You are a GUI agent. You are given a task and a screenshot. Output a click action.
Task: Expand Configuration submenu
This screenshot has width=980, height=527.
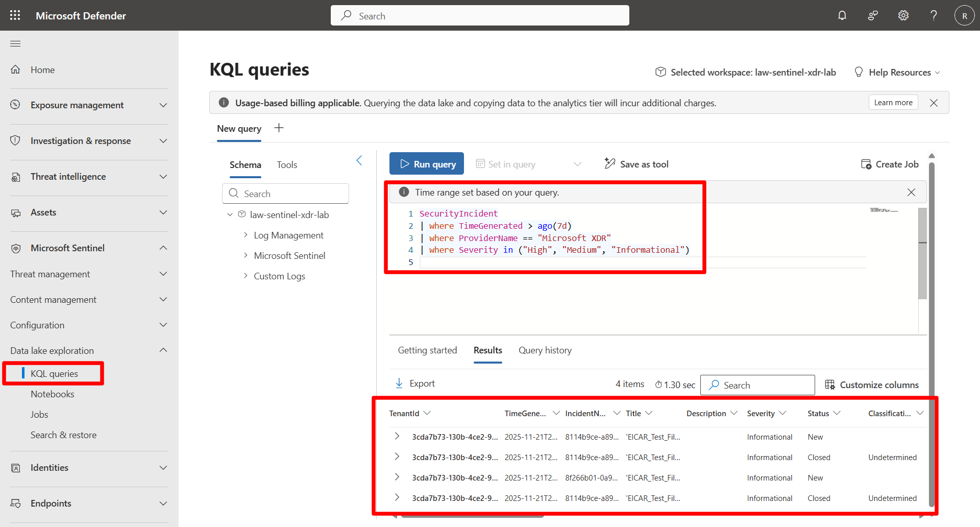click(163, 325)
